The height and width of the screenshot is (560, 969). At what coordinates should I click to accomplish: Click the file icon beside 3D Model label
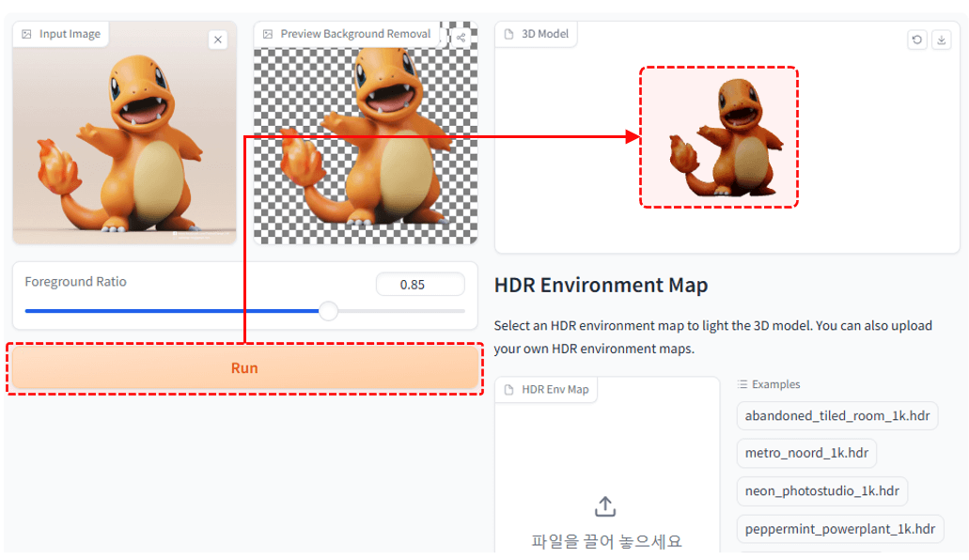[x=508, y=34]
